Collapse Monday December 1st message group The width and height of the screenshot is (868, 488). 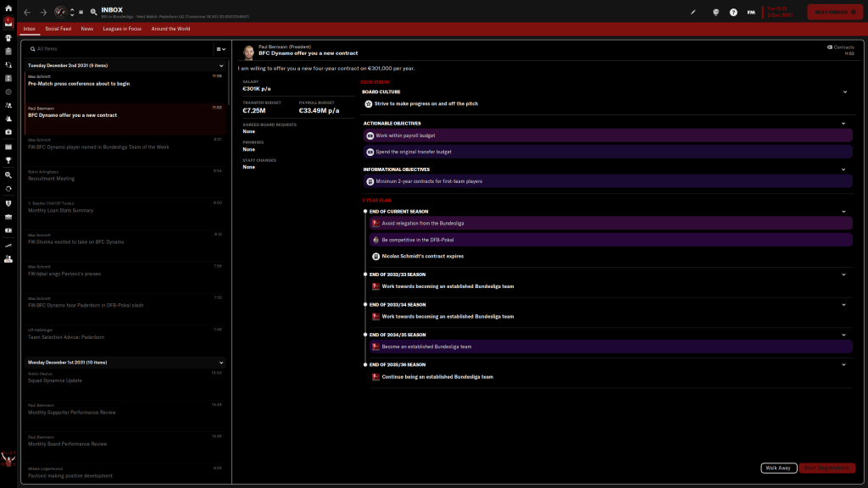[x=221, y=362]
